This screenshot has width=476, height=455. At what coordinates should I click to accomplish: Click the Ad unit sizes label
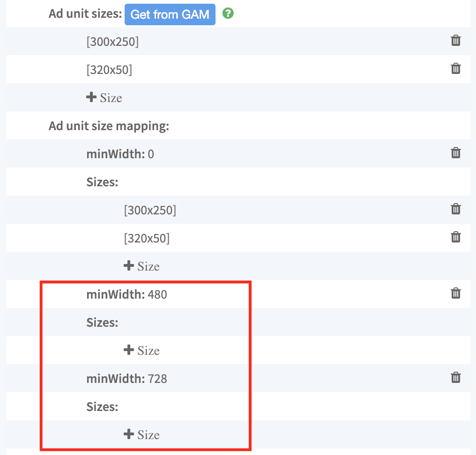[x=85, y=14]
